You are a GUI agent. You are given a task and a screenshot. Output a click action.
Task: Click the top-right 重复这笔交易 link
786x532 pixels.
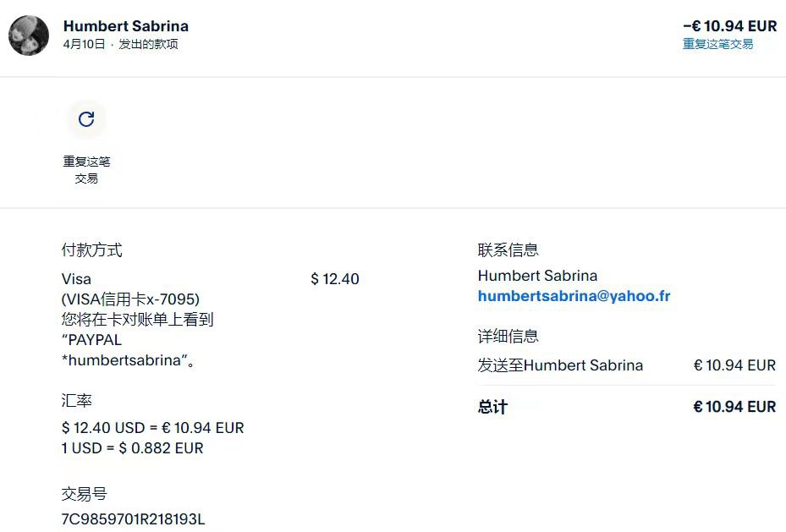[717, 44]
